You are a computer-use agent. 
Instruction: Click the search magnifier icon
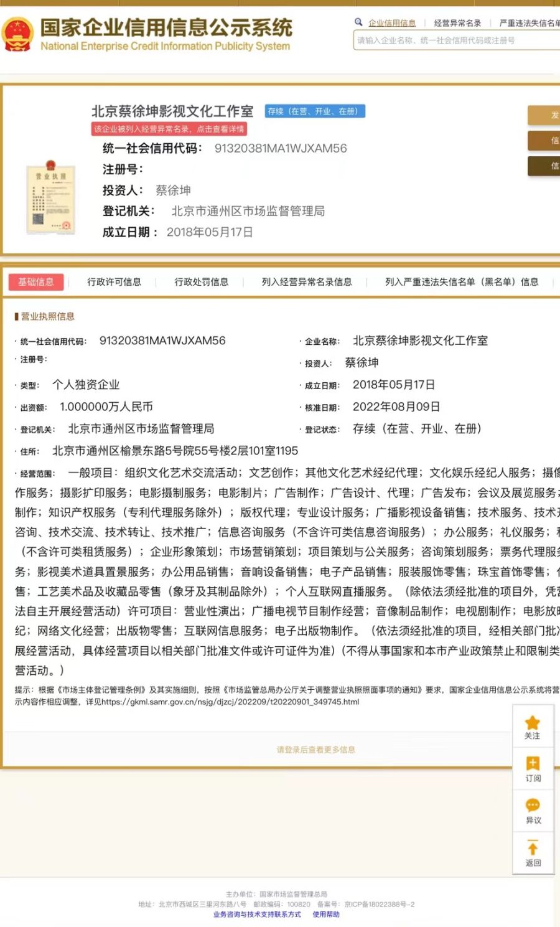tap(358, 22)
